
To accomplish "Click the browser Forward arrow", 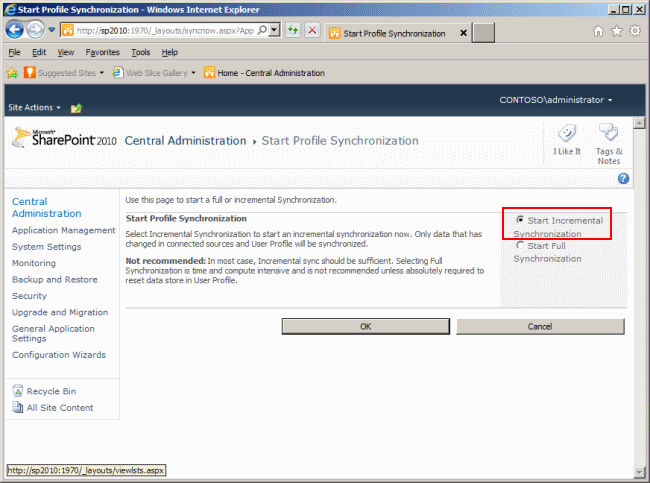I will tap(35, 30).
